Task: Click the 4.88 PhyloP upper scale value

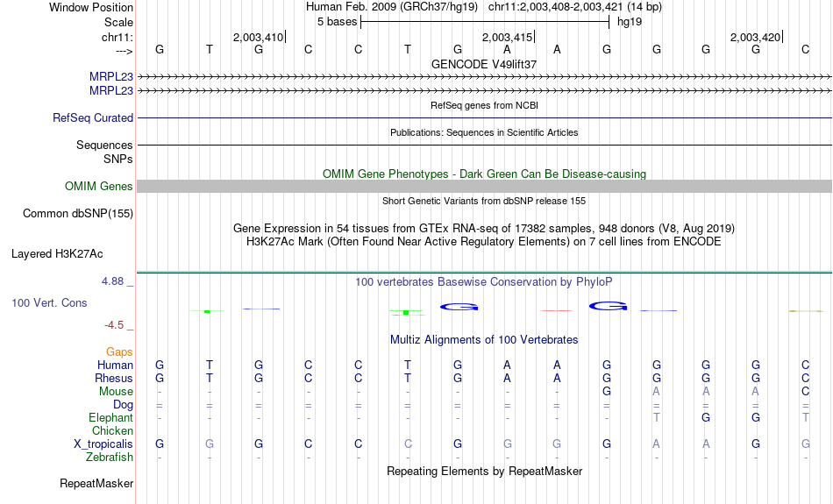Action: pyautogui.click(x=112, y=281)
